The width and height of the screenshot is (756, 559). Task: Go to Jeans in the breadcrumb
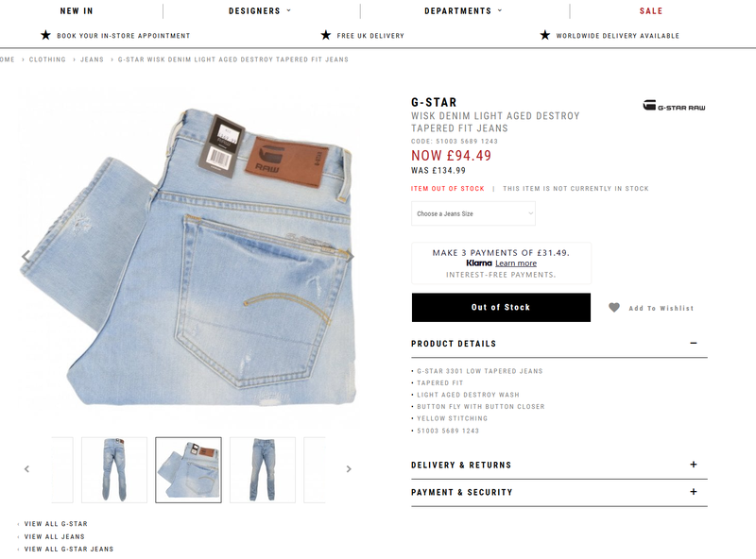(92, 59)
